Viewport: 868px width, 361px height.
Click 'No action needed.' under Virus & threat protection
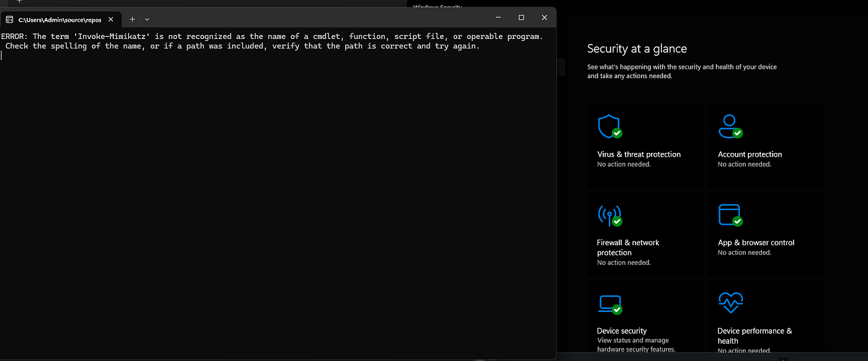[x=624, y=165]
